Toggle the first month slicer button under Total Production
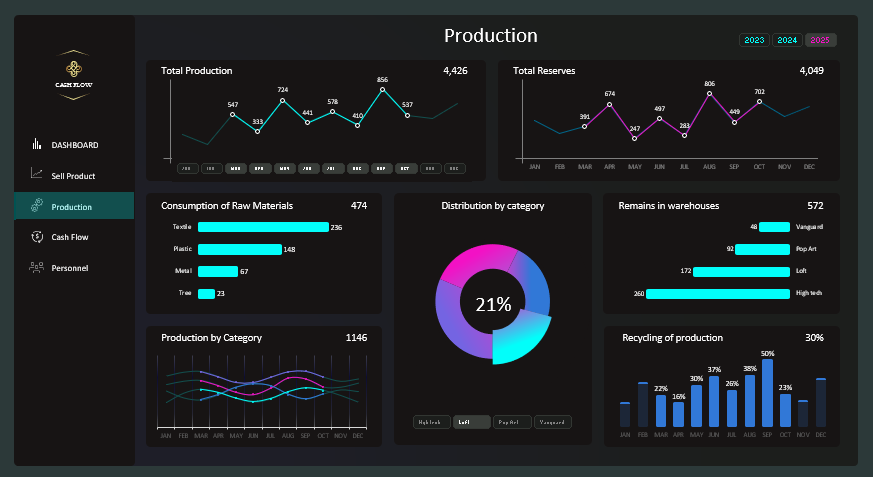 pos(187,168)
